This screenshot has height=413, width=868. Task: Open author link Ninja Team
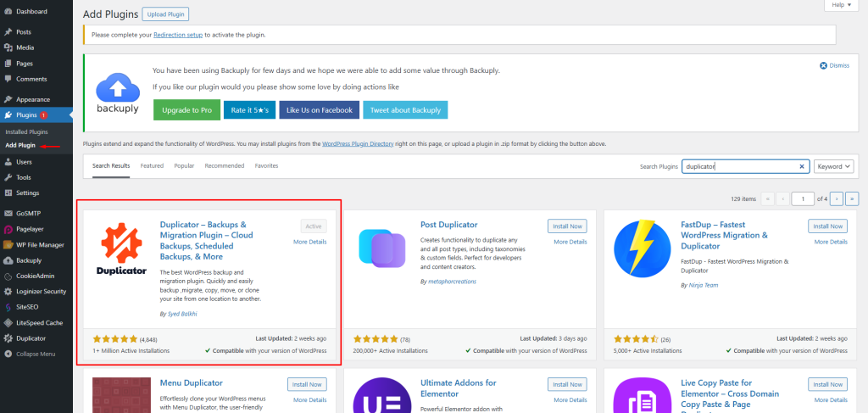(x=704, y=285)
